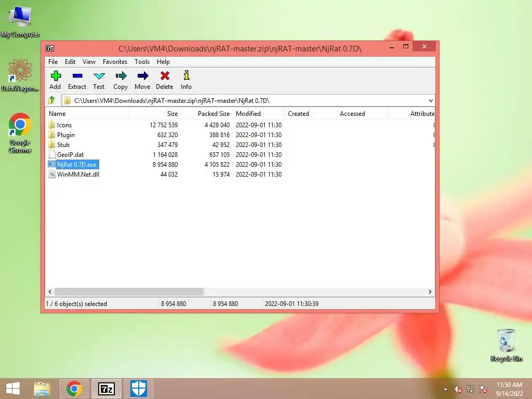Expand the address path dropdown

[x=431, y=100]
